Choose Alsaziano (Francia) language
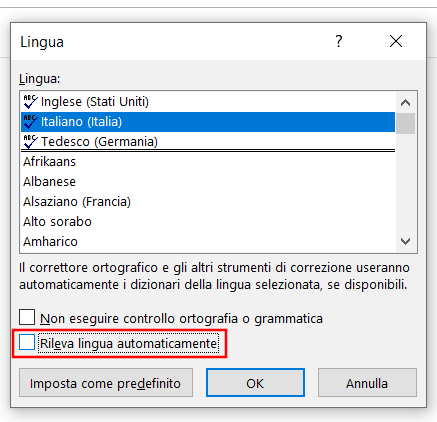This screenshot has width=437, height=422. tap(208, 202)
